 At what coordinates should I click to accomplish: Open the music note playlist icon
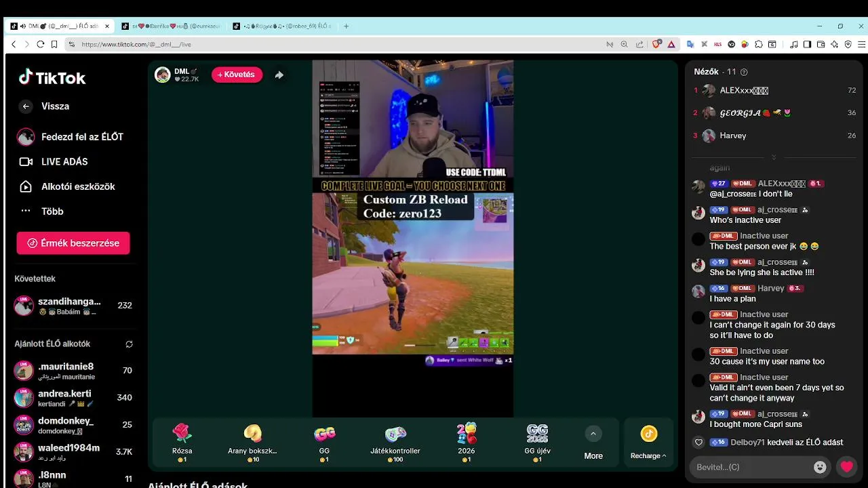(794, 44)
